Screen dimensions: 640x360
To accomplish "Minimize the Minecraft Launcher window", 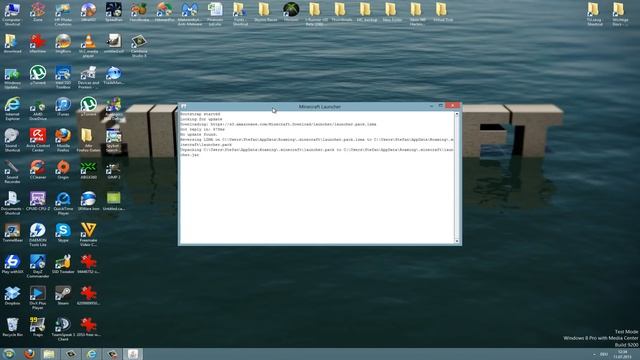I will pos(431,106).
